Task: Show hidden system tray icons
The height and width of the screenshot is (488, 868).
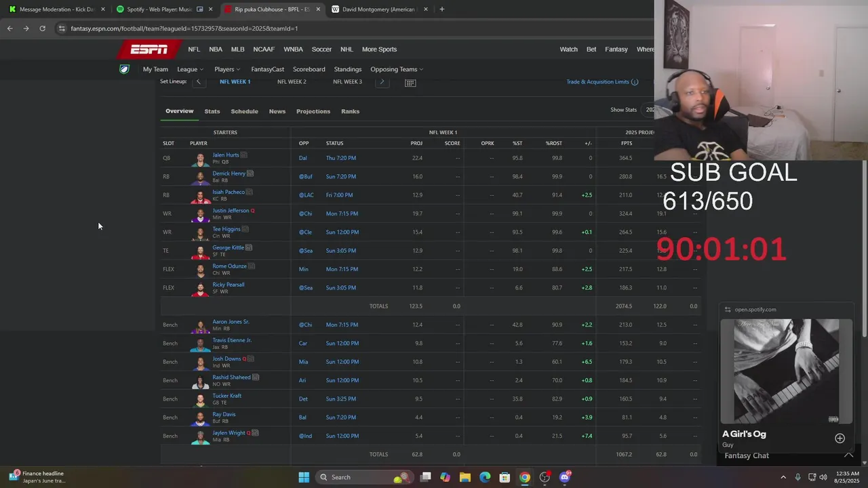Action: pyautogui.click(x=783, y=477)
